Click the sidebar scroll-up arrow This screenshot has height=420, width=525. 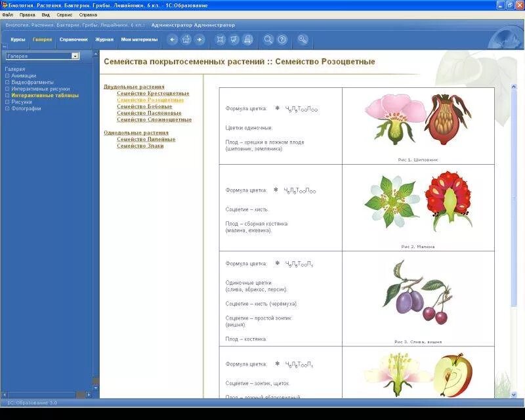[95, 54]
